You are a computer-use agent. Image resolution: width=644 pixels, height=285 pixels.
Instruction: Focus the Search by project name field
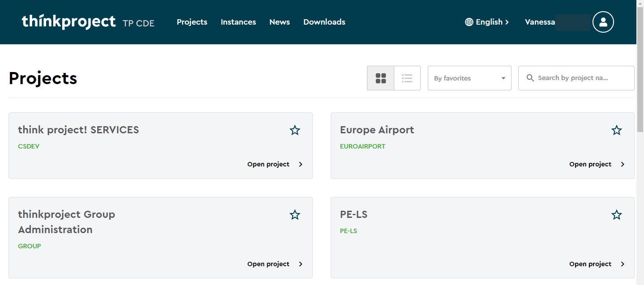[x=576, y=78]
